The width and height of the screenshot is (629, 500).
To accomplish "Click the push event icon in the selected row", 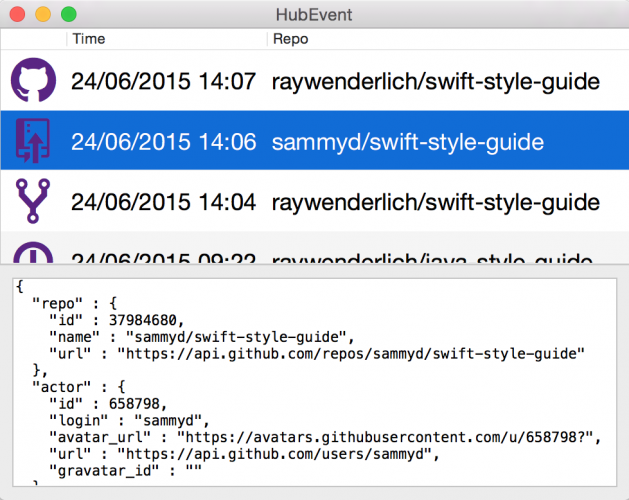I will click(34, 142).
